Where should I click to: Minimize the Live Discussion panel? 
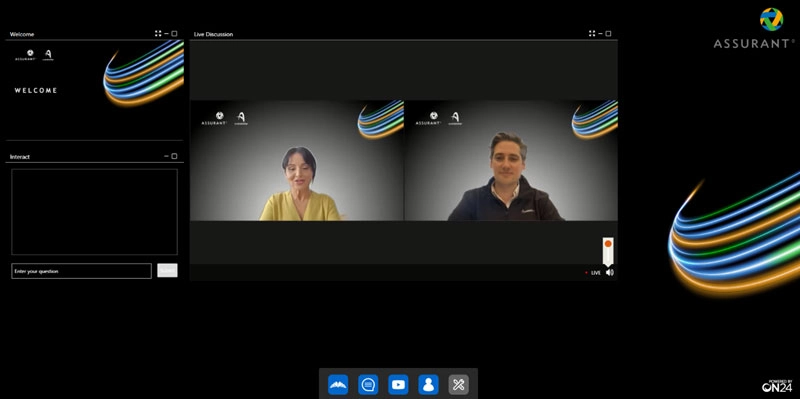pos(601,34)
